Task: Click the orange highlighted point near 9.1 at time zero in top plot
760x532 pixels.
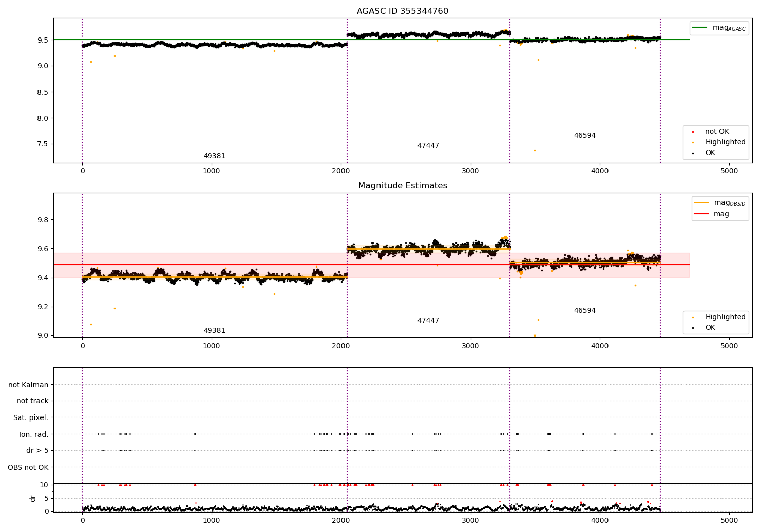Action: click(91, 62)
